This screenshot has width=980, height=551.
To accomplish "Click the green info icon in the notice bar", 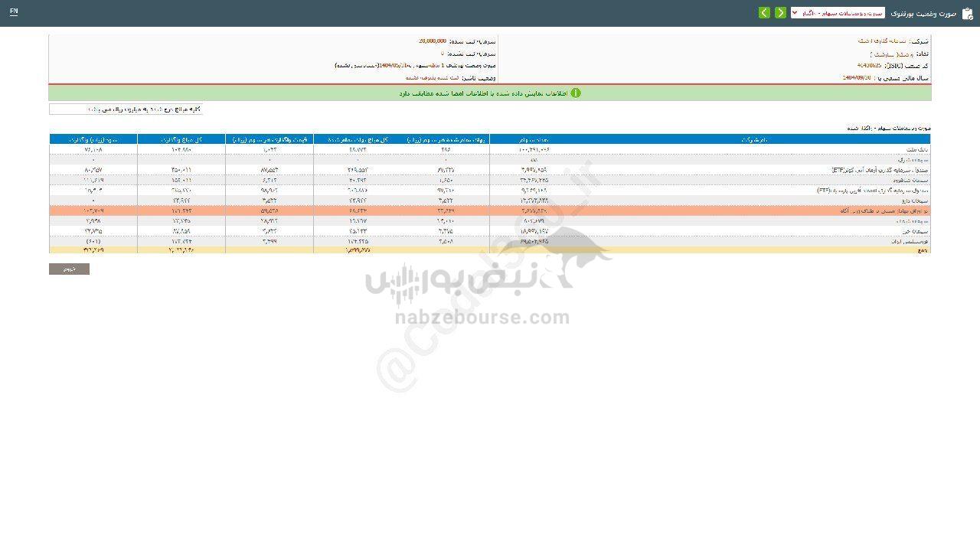I will (x=576, y=93).
